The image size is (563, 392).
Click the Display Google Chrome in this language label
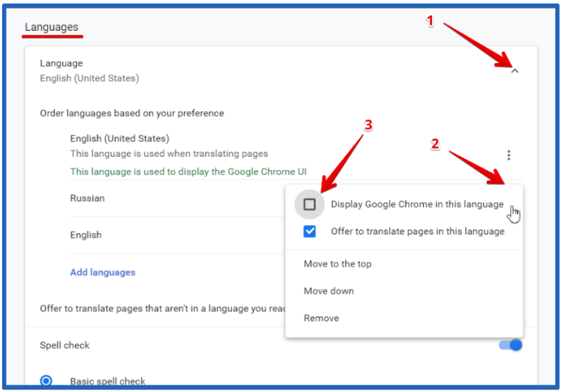(x=417, y=204)
